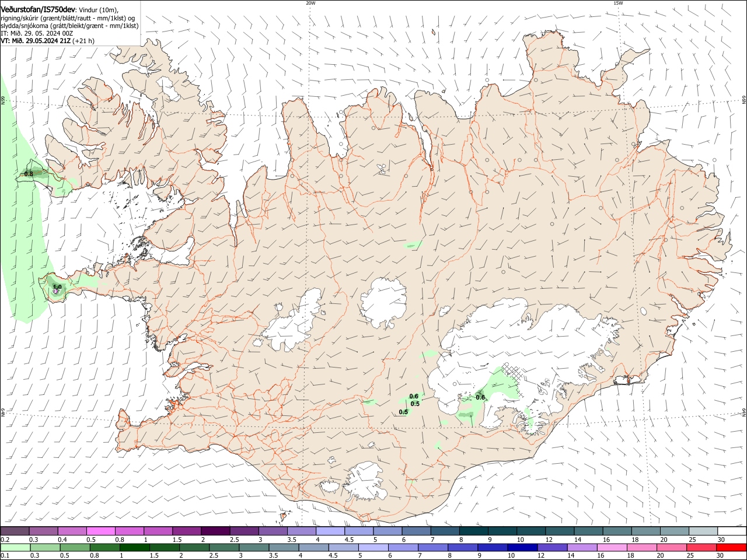
Task: Click the 0.6 value beside the large glacier
Action: click(x=480, y=397)
